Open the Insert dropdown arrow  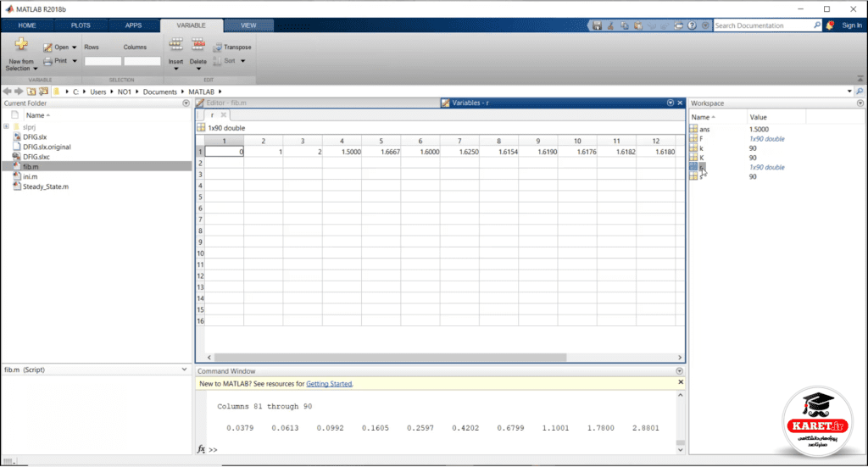176,69
